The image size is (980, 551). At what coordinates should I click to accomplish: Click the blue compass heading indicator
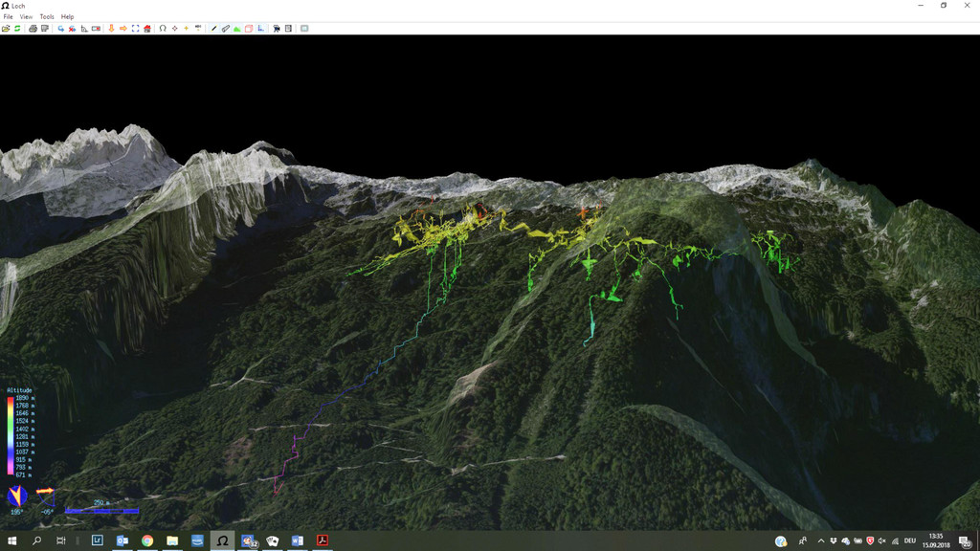click(16, 496)
